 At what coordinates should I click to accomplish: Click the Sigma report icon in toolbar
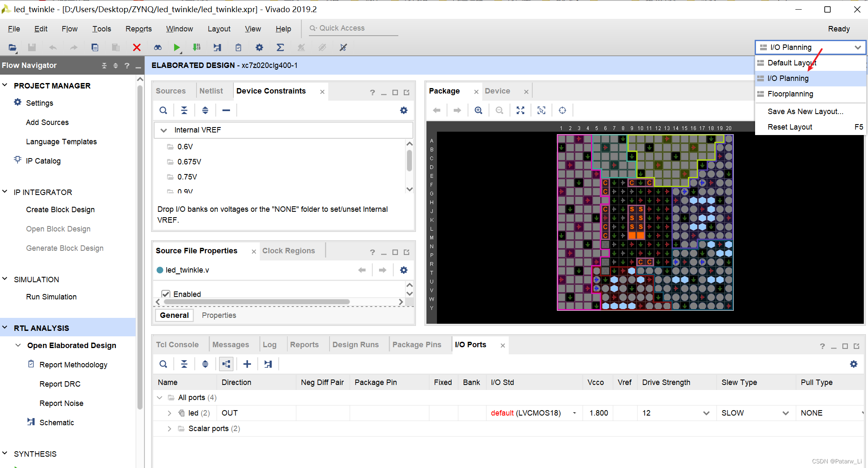(280, 47)
